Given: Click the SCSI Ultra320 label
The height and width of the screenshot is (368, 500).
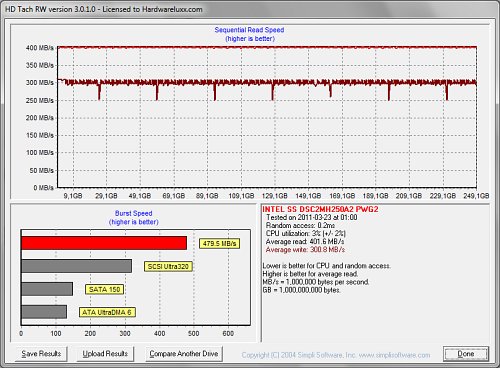Looking at the screenshot, I should 168,266.
